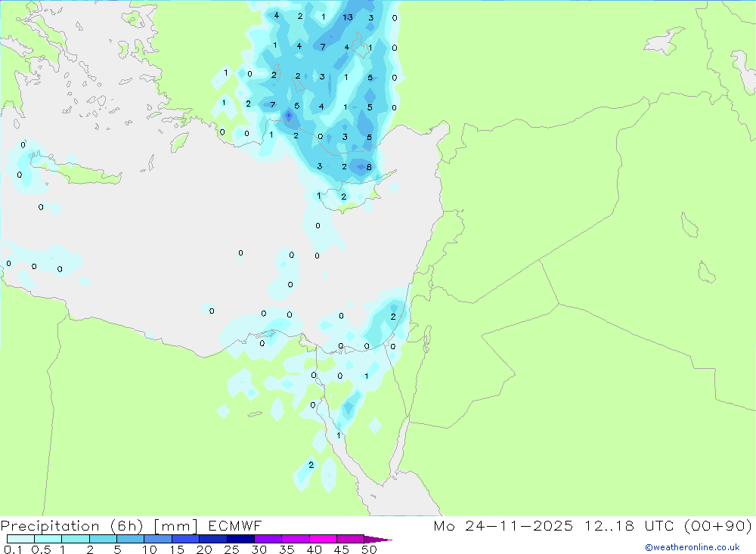The image size is (756, 554).
Task: Click the 'Precipitation (6h)' title text
Action: pyautogui.click(x=73, y=526)
